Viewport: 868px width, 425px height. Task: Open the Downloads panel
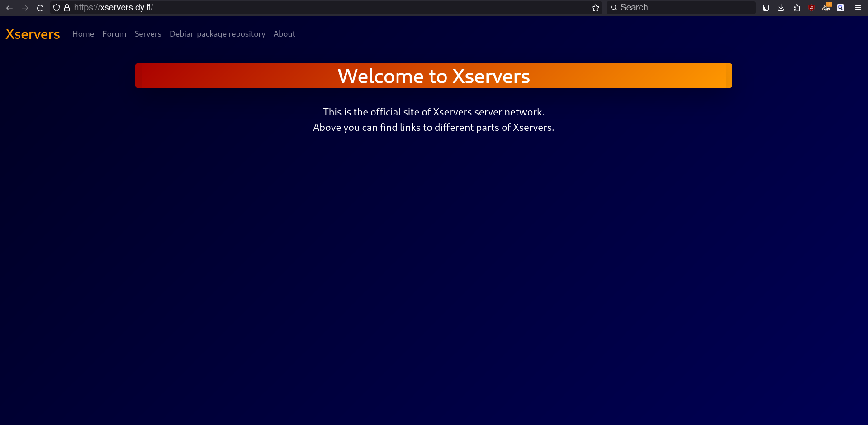[781, 8]
